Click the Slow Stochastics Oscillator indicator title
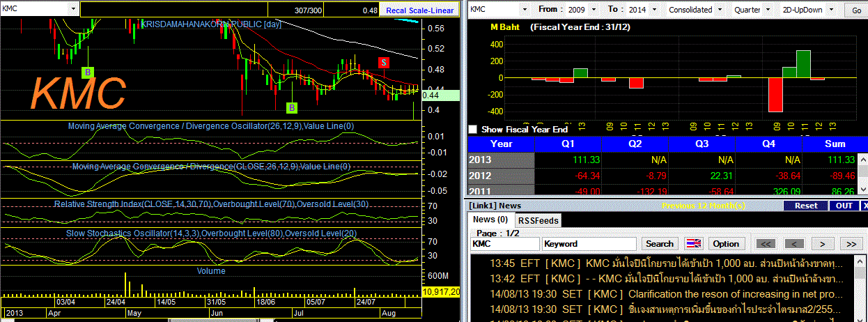 point(211,233)
